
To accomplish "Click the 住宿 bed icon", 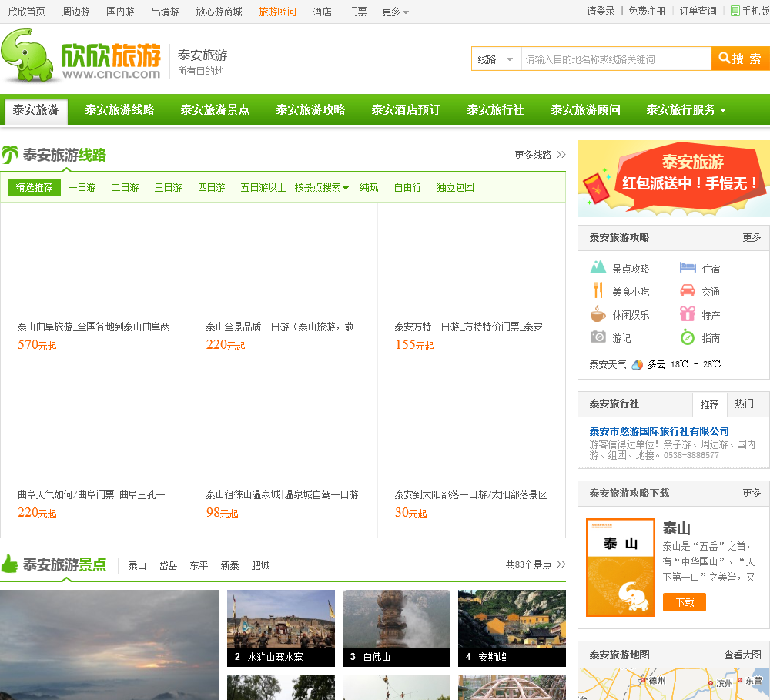I will point(688,267).
